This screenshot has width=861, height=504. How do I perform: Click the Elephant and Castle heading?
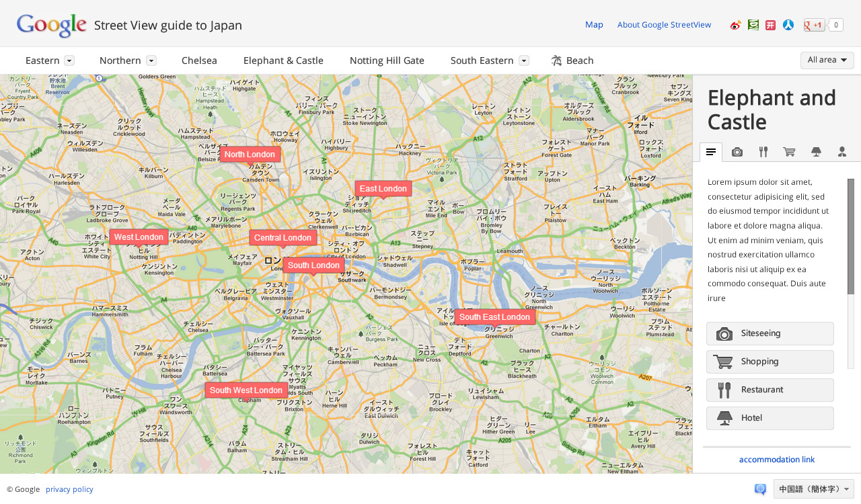coord(772,110)
